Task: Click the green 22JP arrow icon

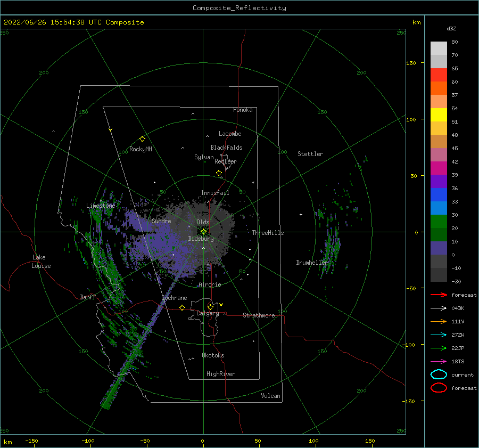Action: [x=439, y=348]
